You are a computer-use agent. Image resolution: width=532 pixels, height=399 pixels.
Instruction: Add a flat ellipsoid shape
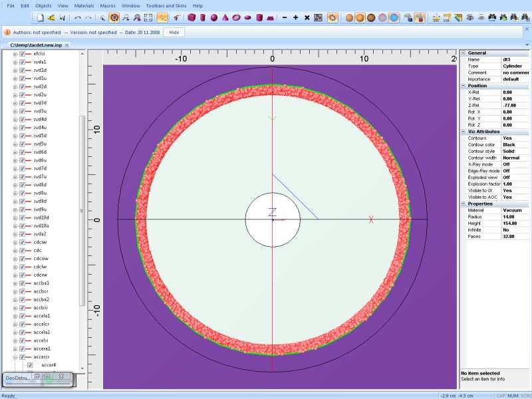coord(247,18)
